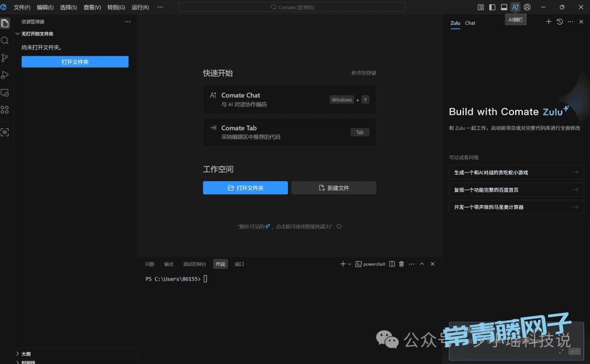Image resolution: width=590 pixels, height=364 pixels.
Task: Split the terminal pane
Action: tap(392, 264)
